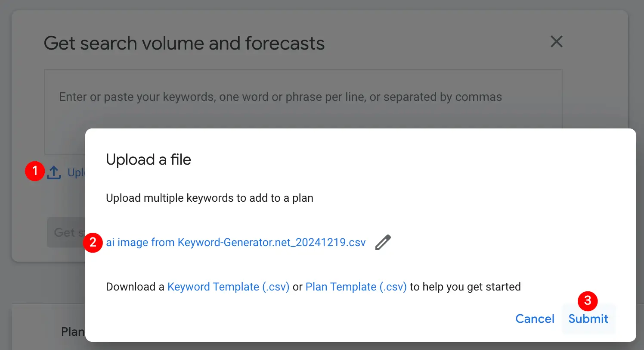Click the red step 3 badge
The image size is (644, 350).
click(588, 301)
